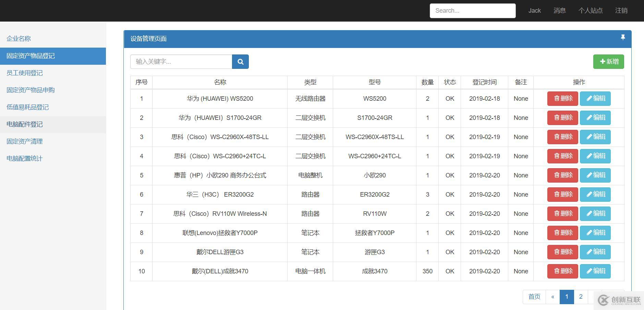The width and height of the screenshot is (644, 310).
Task: Click the pin icon on the panel header
Action: pyautogui.click(x=623, y=37)
